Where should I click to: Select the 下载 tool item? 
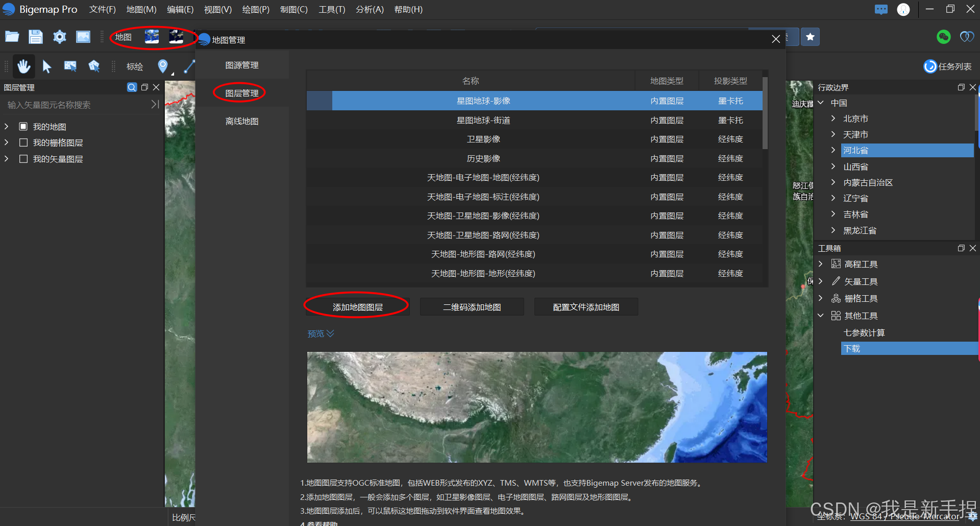909,348
